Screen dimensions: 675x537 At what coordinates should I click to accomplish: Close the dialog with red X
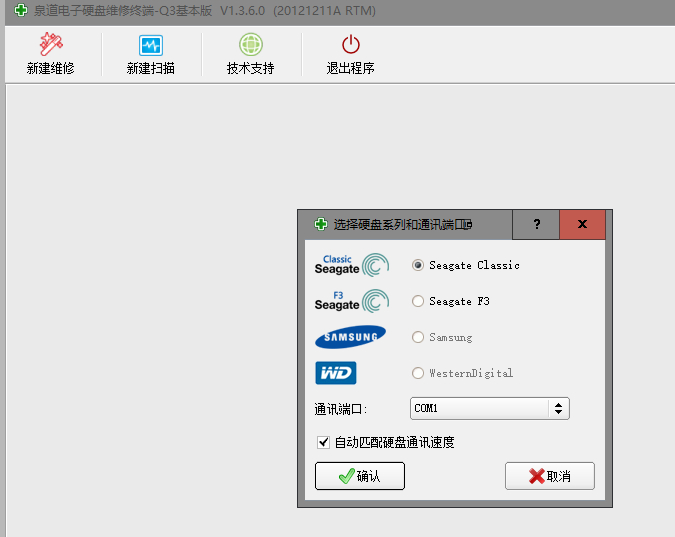click(x=582, y=224)
